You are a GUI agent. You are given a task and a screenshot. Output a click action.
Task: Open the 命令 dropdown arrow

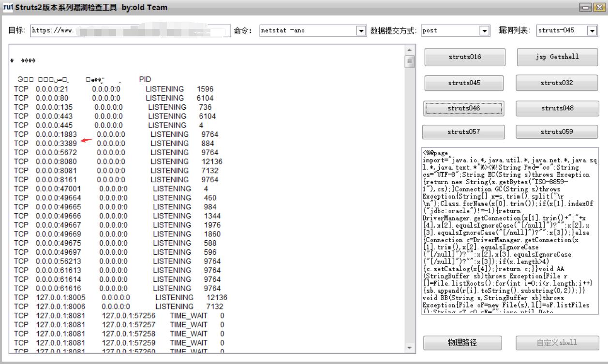[x=361, y=30]
